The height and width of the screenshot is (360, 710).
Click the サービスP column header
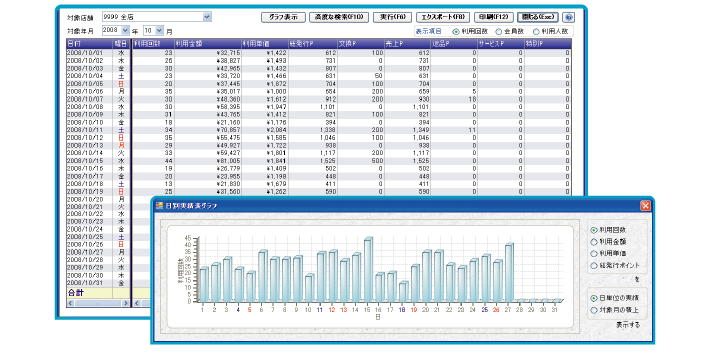click(x=501, y=44)
